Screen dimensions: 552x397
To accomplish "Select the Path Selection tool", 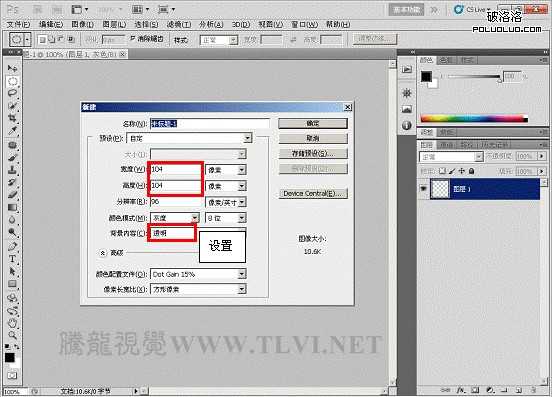I will pos(12,271).
